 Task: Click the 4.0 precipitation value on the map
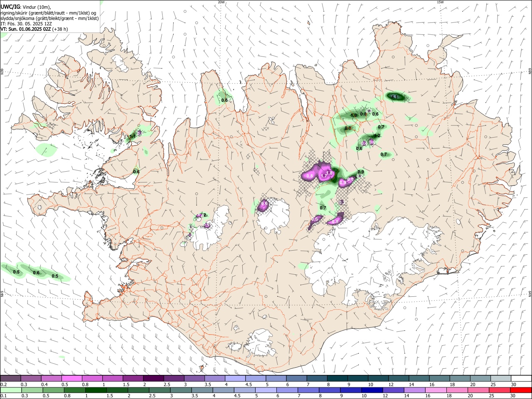coord(354,115)
